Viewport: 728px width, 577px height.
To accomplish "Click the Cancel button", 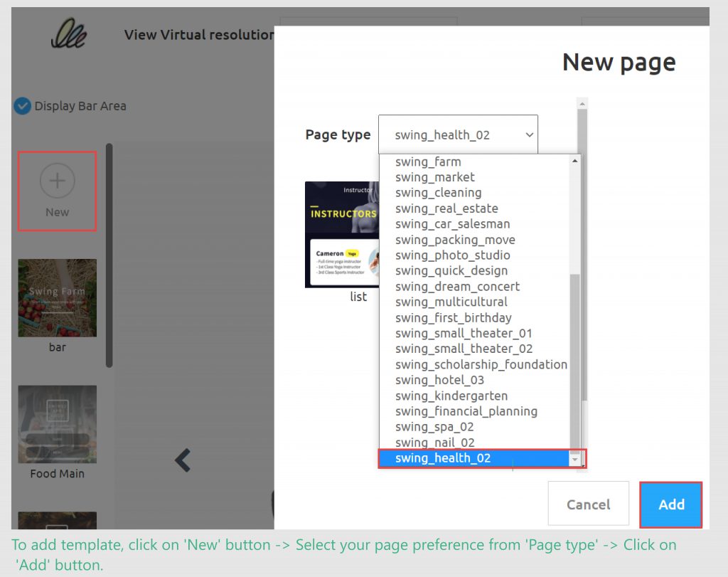I will coord(588,504).
